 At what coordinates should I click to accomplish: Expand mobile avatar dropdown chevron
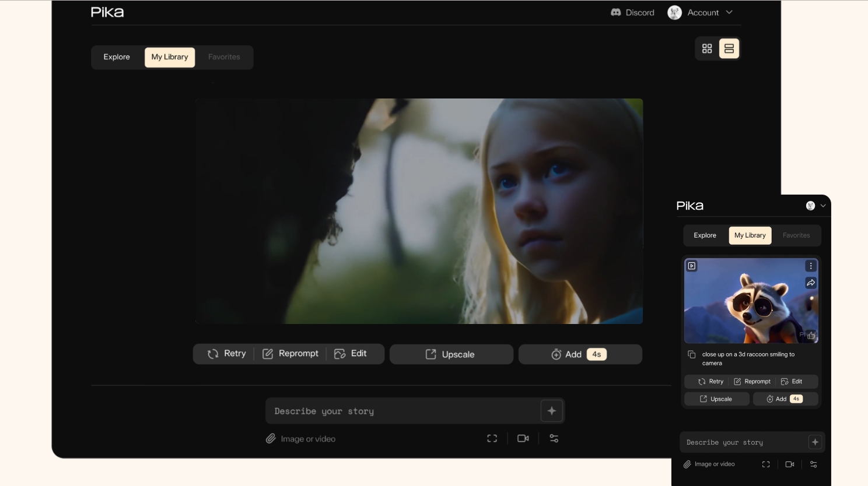point(823,206)
